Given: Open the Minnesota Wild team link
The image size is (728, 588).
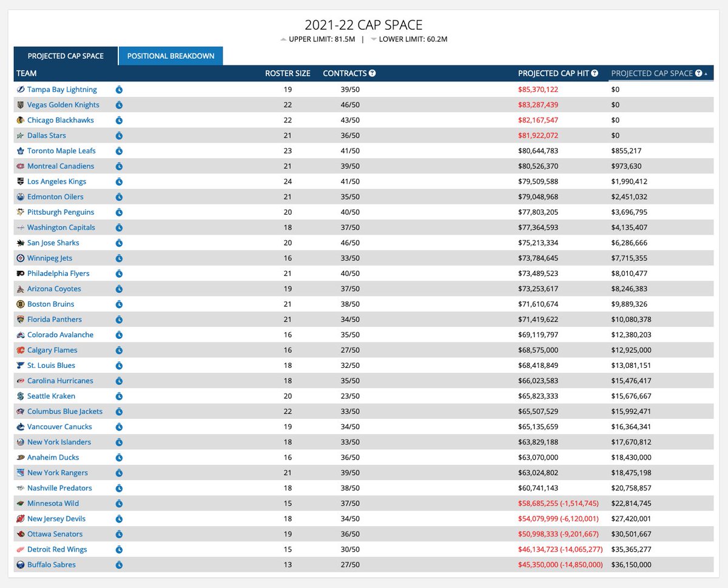Looking at the screenshot, I should point(53,504).
